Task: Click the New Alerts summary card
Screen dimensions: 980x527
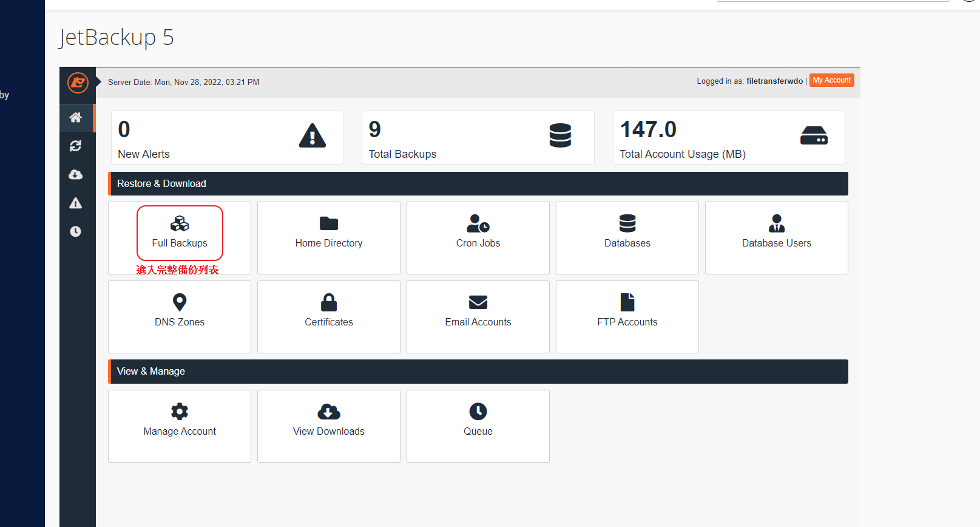Action: tap(227, 137)
